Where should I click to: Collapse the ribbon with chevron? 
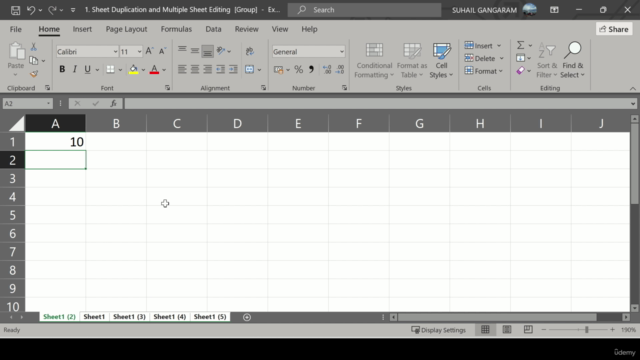(x=632, y=88)
